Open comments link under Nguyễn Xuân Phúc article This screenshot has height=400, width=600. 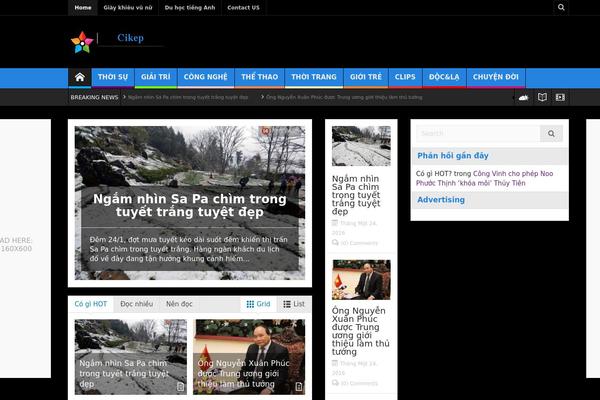tap(359, 383)
